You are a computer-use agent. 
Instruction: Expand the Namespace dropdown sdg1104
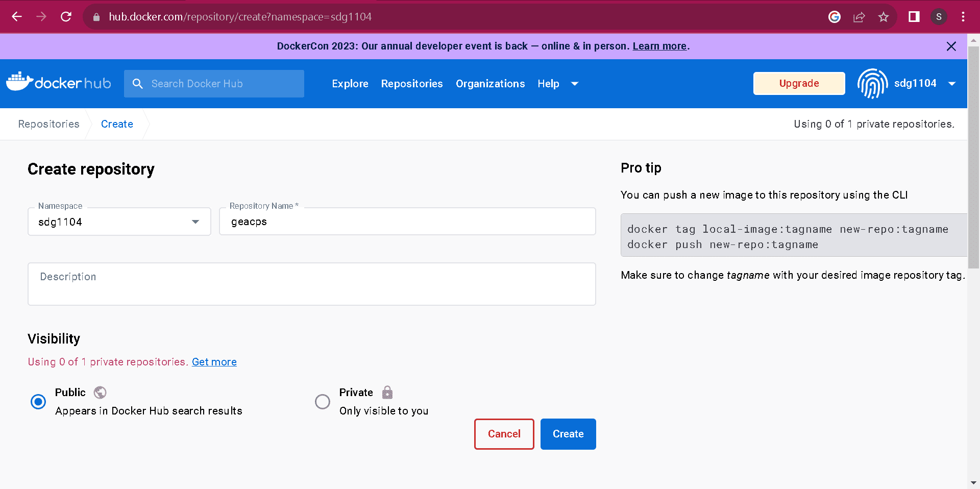(x=119, y=222)
